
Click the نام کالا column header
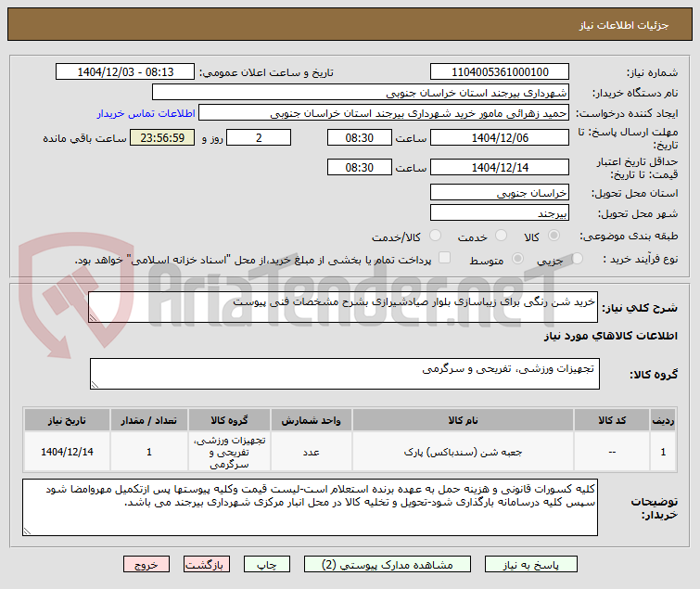[x=463, y=420]
